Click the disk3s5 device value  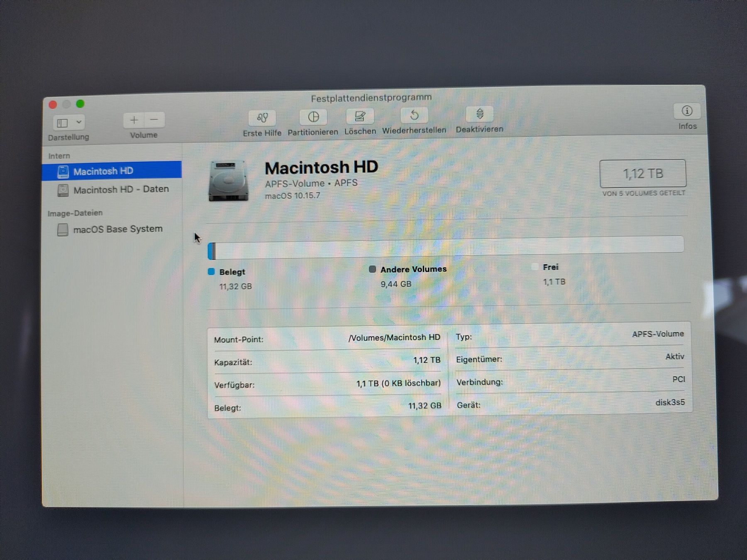[670, 402]
